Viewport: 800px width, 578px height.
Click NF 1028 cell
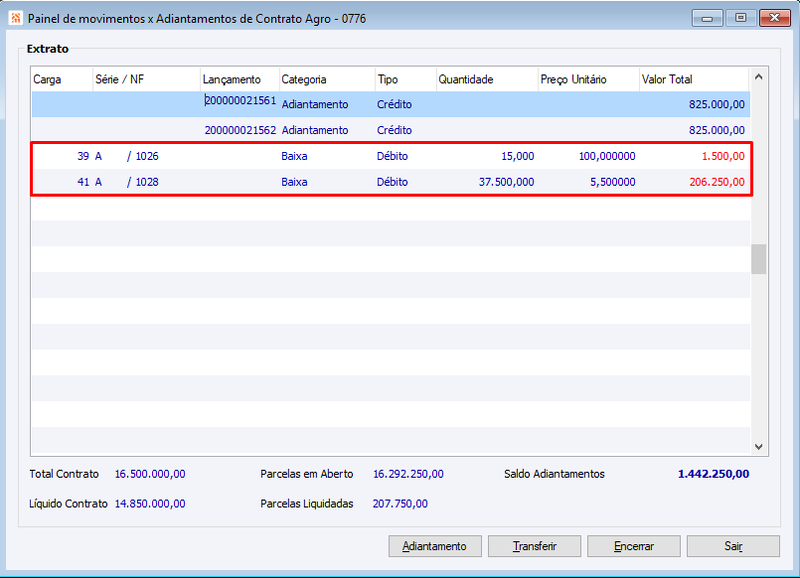[x=147, y=182]
